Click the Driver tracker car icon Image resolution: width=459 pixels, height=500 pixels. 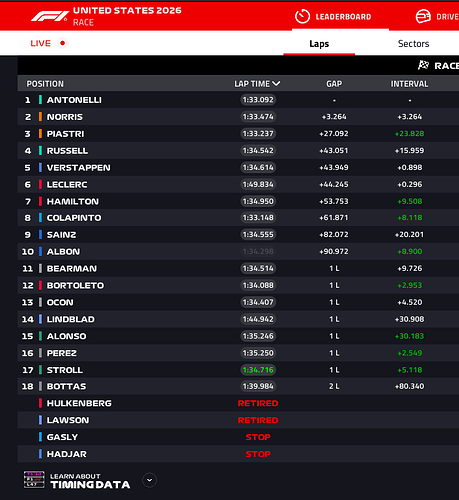[x=423, y=16]
